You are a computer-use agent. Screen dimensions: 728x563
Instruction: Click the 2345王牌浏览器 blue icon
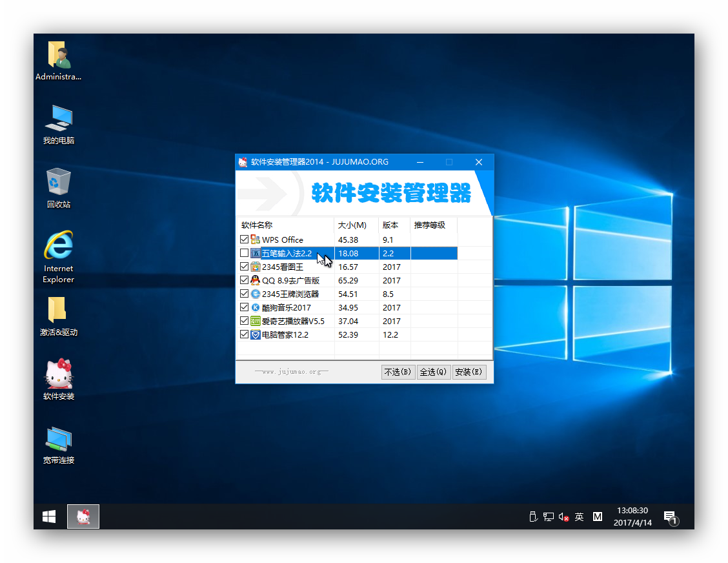[x=255, y=293]
